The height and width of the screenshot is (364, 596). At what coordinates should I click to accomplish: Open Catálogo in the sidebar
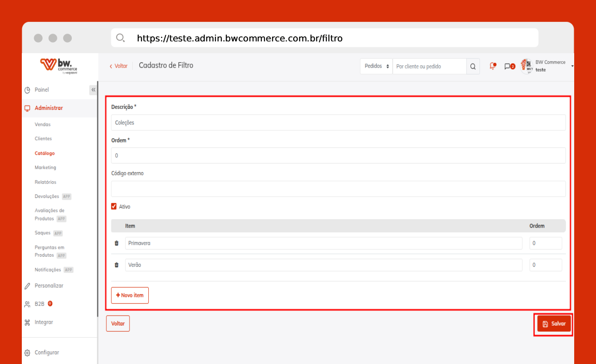[x=45, y=153]
